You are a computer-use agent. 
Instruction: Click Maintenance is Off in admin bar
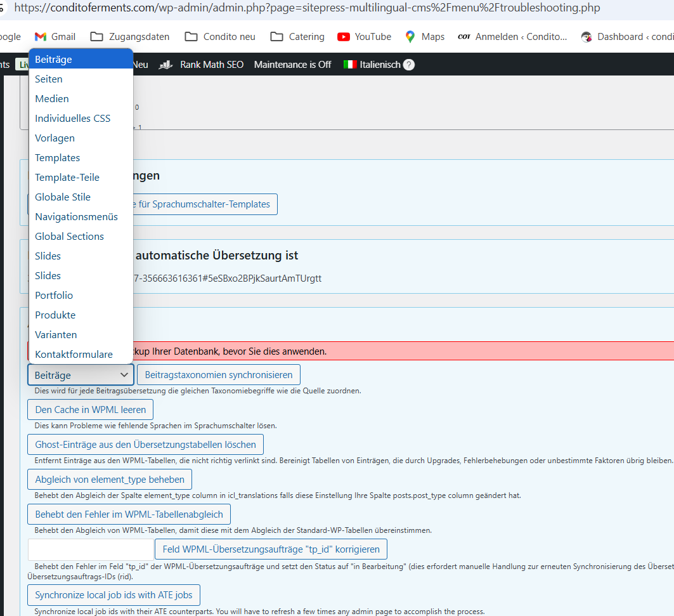point(293,65)
